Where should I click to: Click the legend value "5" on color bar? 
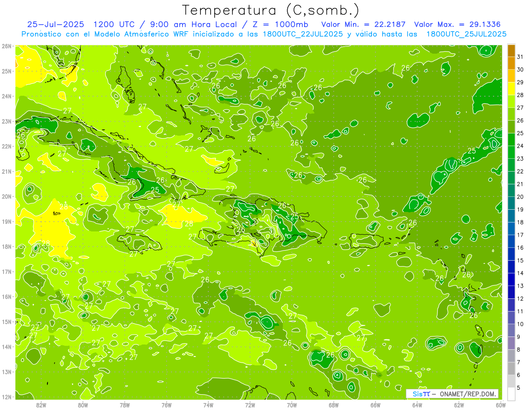[519, 388]
